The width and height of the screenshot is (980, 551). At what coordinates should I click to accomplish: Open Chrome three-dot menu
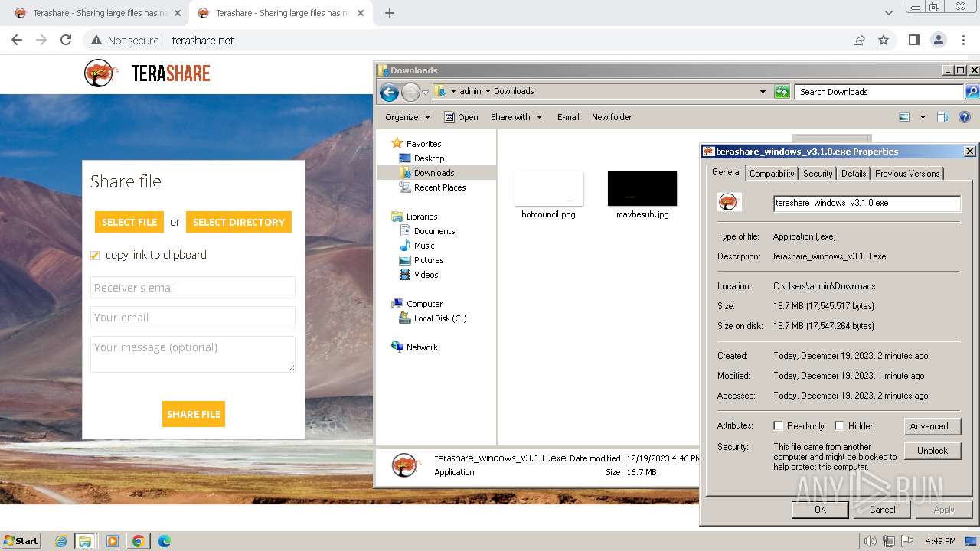[x=962, y=40]
